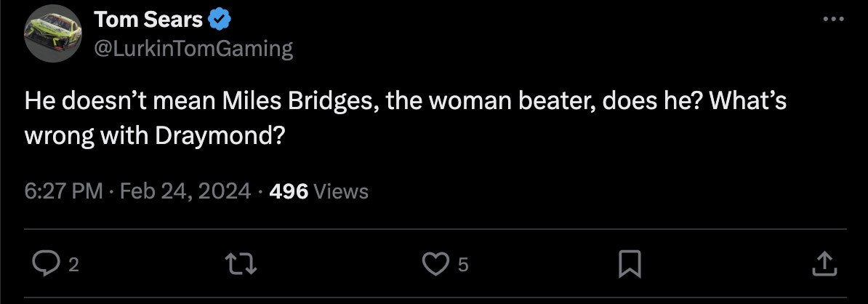This screenshot has height=304, width=868.
Task: Bookmark this tweet
Action: 628,265
